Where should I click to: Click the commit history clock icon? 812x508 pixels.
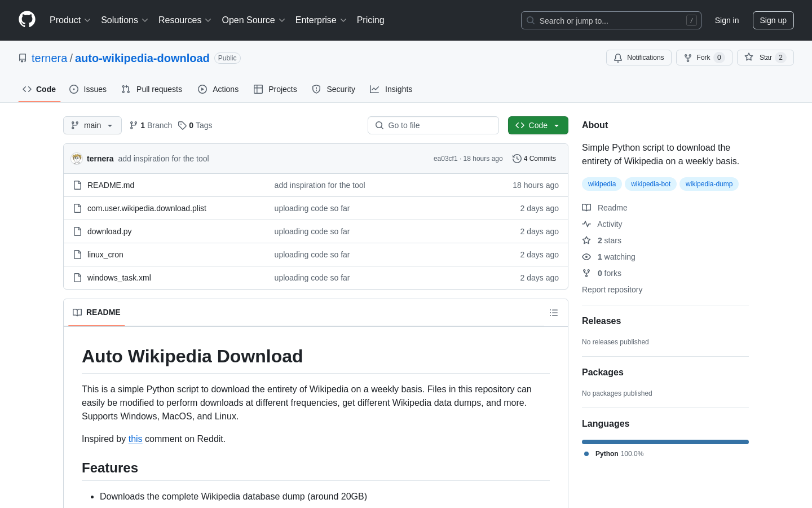click(517, 159)
